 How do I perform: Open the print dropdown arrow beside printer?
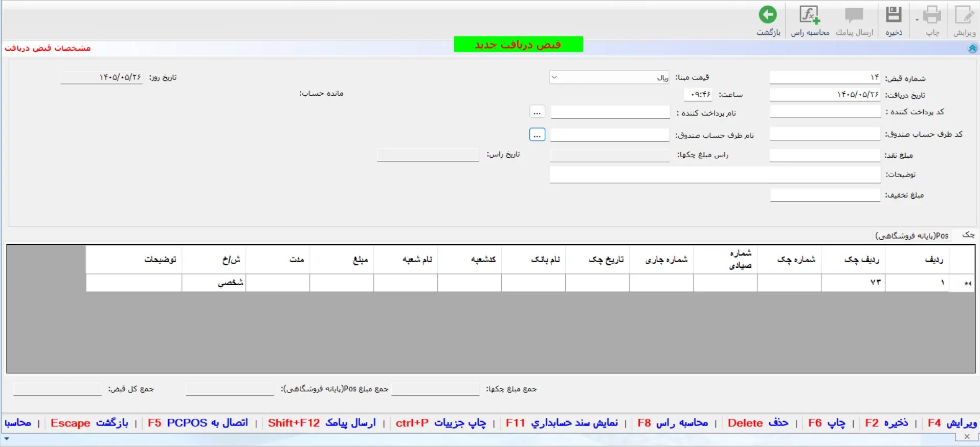pos(917,19)
